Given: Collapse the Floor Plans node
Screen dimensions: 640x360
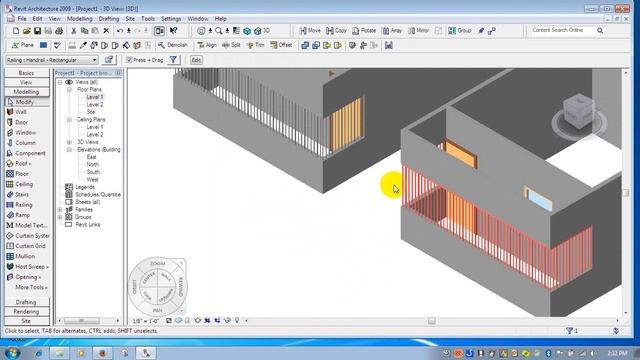Looking at the screenshot, I should [69, 89].
